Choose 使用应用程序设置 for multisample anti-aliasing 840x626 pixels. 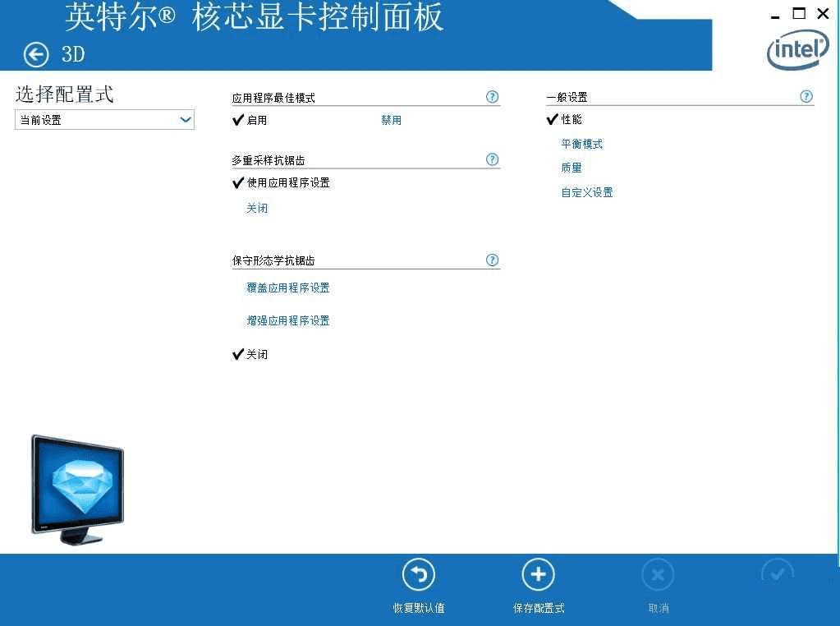point(288,182)
